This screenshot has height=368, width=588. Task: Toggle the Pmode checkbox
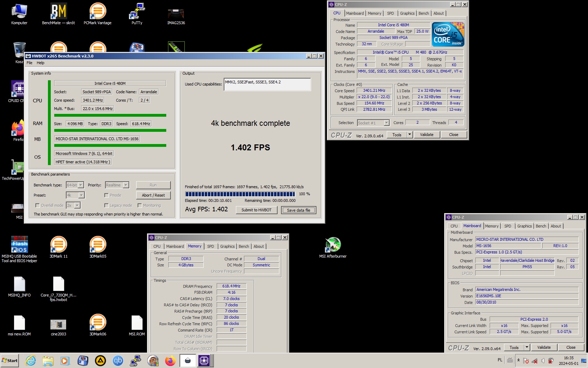106,195
